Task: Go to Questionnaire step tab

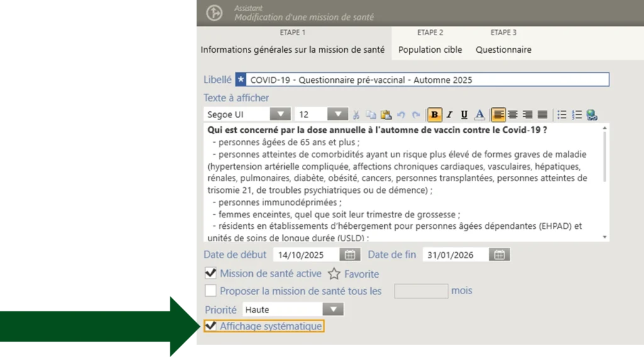Action: pyautogui.click(x=503, y=50)
